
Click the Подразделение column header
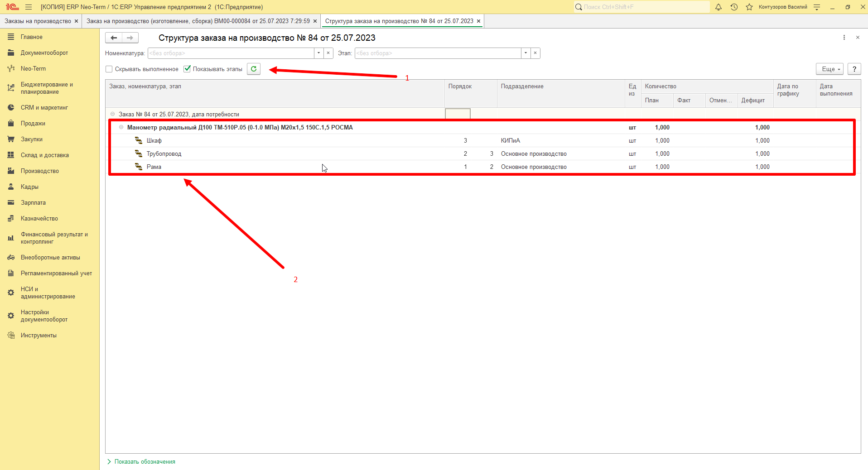(x=561, y=94)
